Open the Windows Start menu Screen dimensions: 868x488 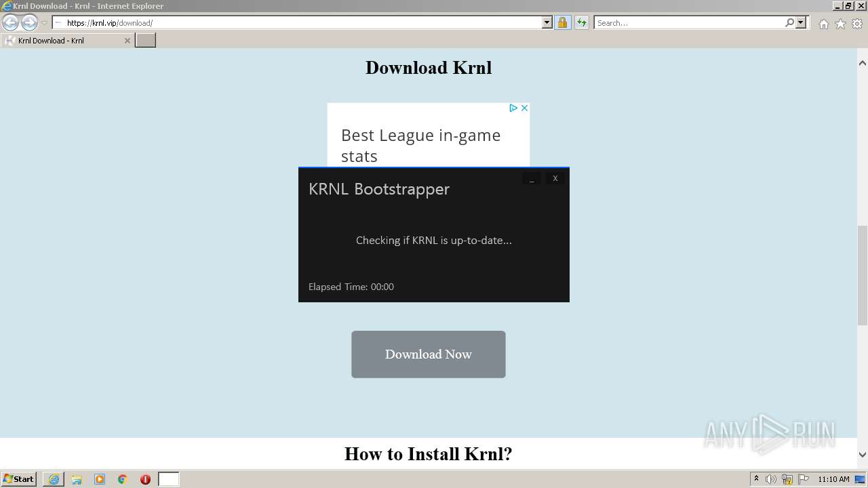point(19,479)
